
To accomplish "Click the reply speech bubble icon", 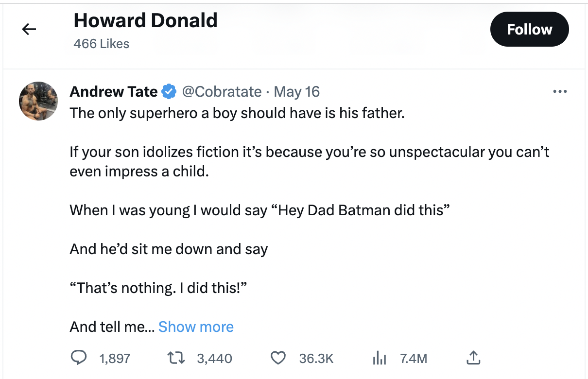I will [79, 358].
